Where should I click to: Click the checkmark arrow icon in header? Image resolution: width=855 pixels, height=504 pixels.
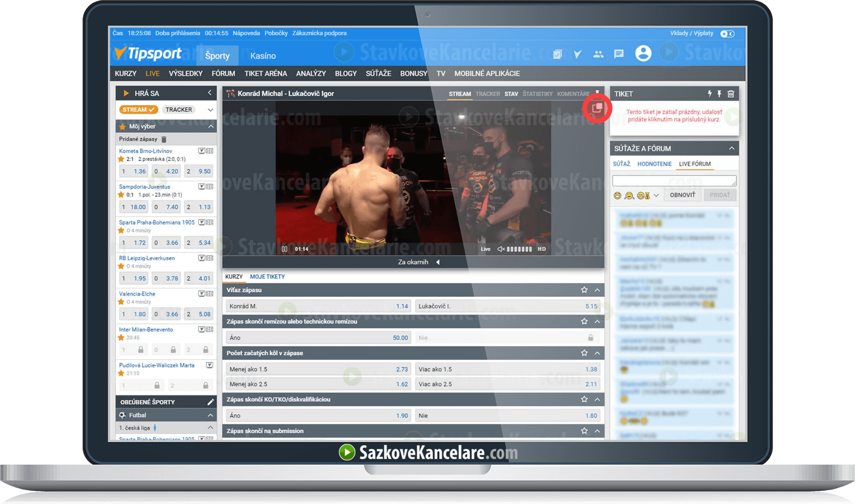pyautogui.click(x=578, y=54)
